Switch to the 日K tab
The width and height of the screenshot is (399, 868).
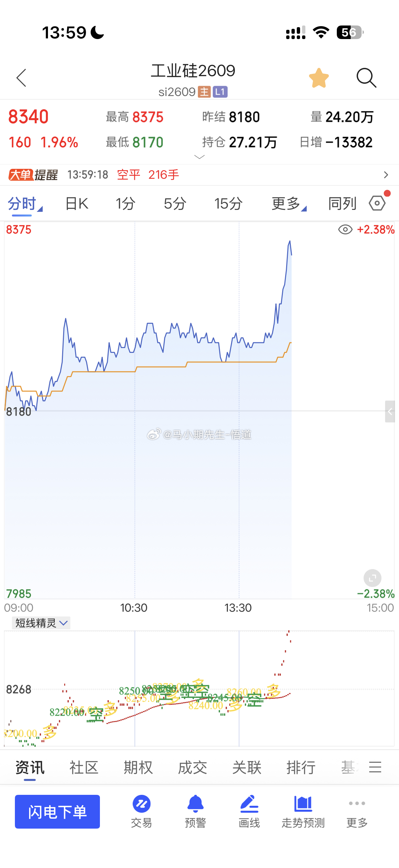pos(77,204)
